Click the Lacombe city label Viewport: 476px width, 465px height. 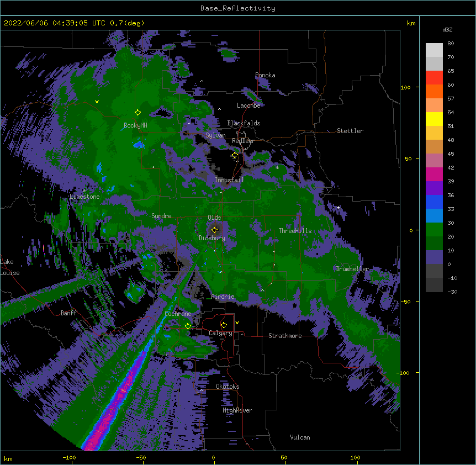tap(248, 105)
